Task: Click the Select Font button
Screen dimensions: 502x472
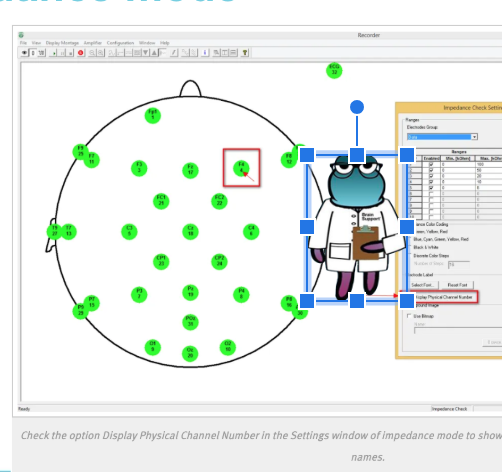Action: 422,285
